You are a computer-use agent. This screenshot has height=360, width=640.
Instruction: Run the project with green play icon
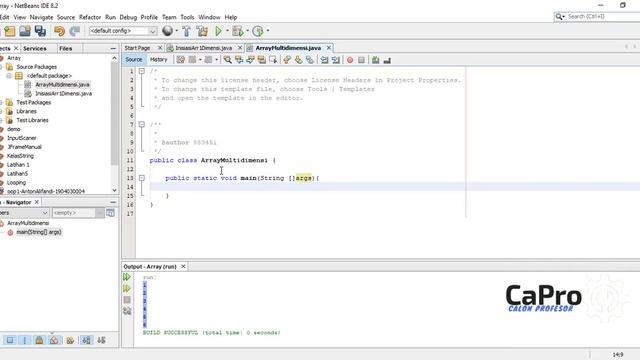tap(218, 31)
